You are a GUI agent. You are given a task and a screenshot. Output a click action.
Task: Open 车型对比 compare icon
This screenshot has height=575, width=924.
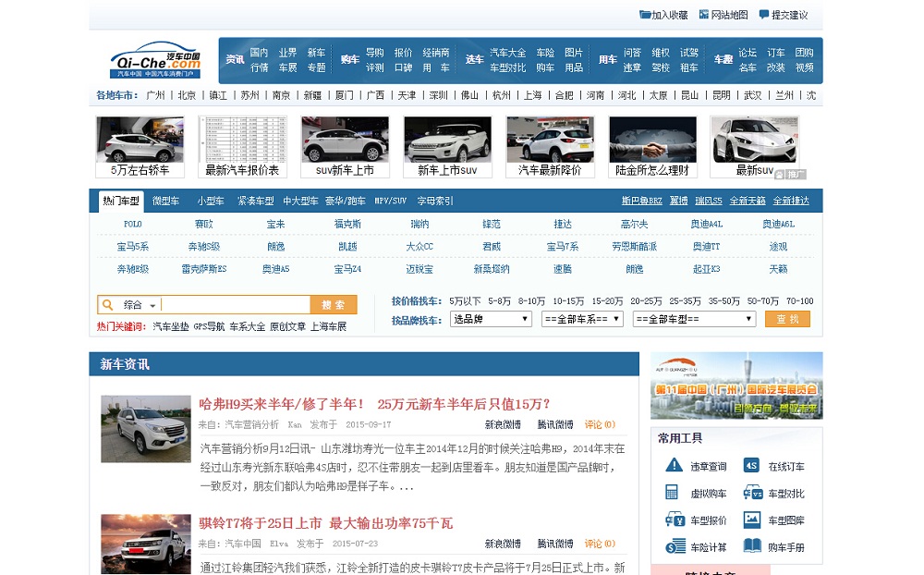pyautogui.click(x=752, y=493)
